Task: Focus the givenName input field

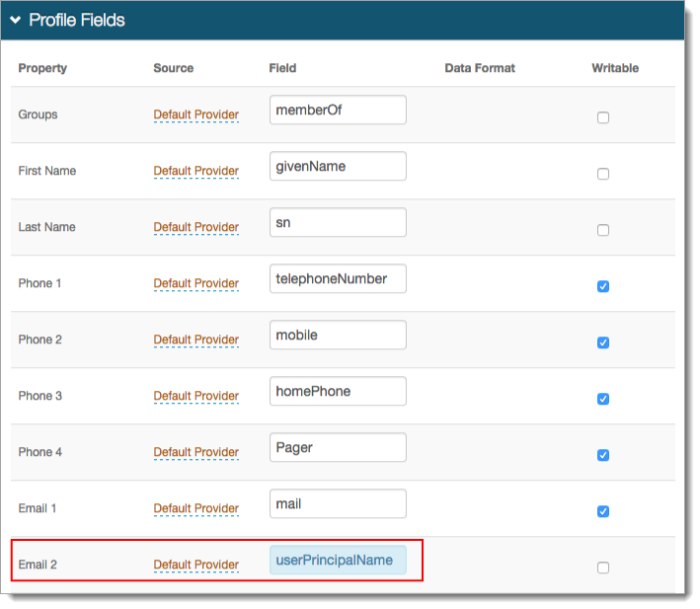Action: click(338, 166)
